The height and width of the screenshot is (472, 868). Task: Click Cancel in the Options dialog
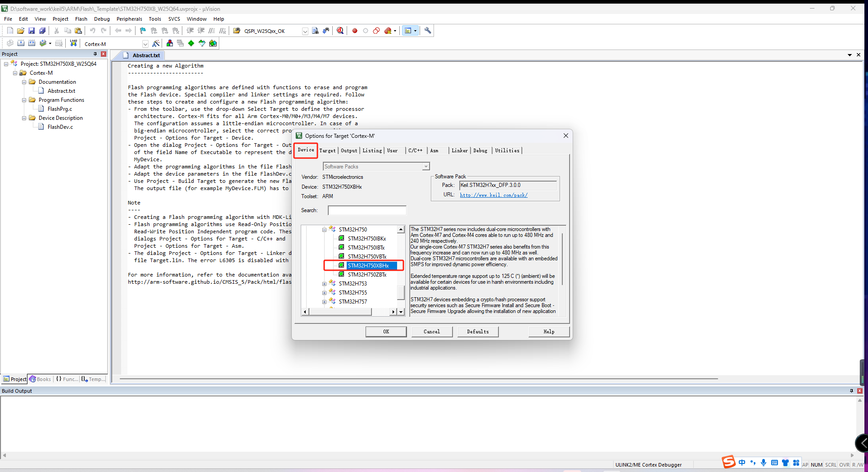[x=431, y=331]
